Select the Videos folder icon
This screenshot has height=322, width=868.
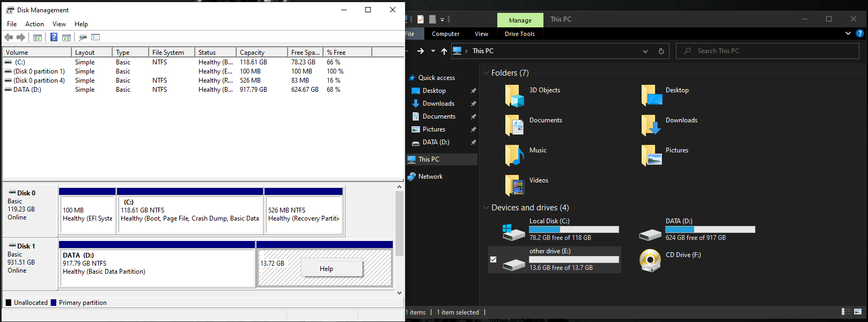[514, 186]
